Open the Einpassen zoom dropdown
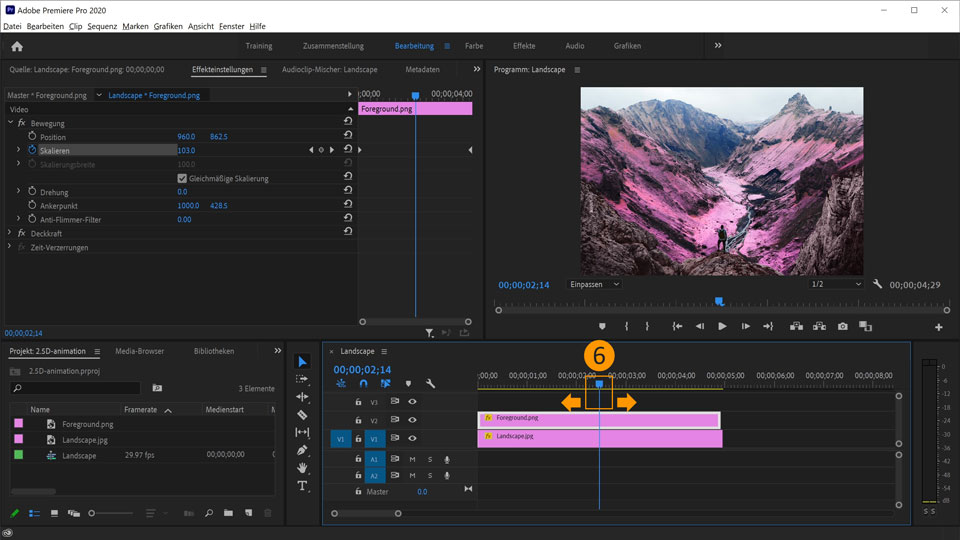 tap(594, 284)
